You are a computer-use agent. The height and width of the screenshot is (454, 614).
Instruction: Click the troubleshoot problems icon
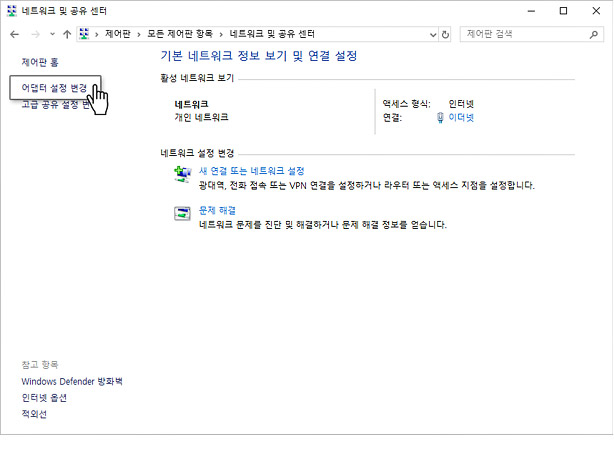tap(182, 213)
